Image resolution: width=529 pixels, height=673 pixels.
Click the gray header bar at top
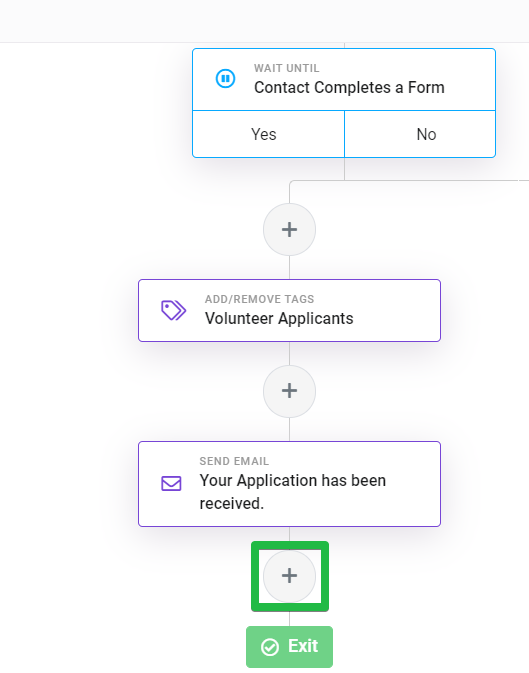tap(264, 21)
